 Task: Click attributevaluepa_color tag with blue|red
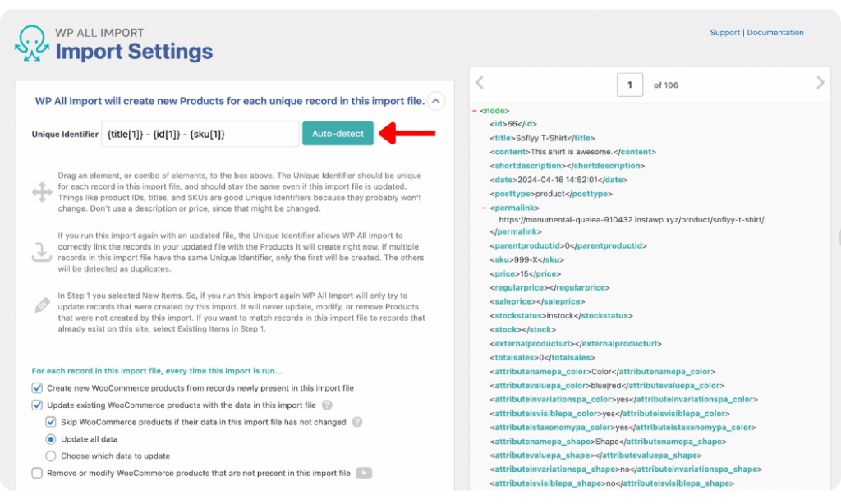click(x=607, y=385)
